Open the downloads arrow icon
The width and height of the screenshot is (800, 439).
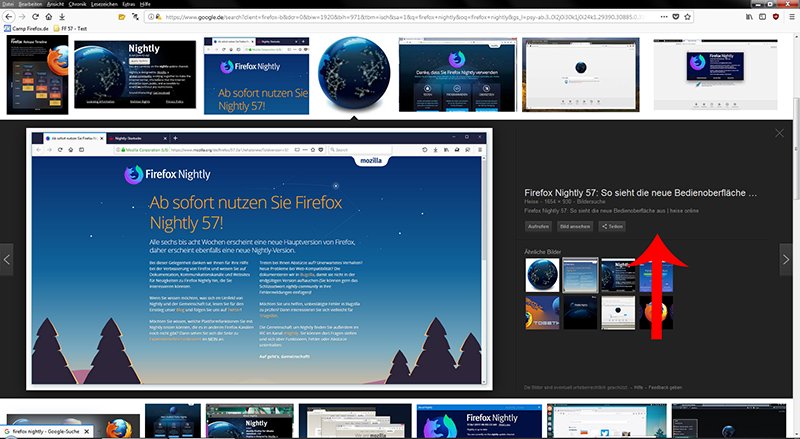click(61, 17)
